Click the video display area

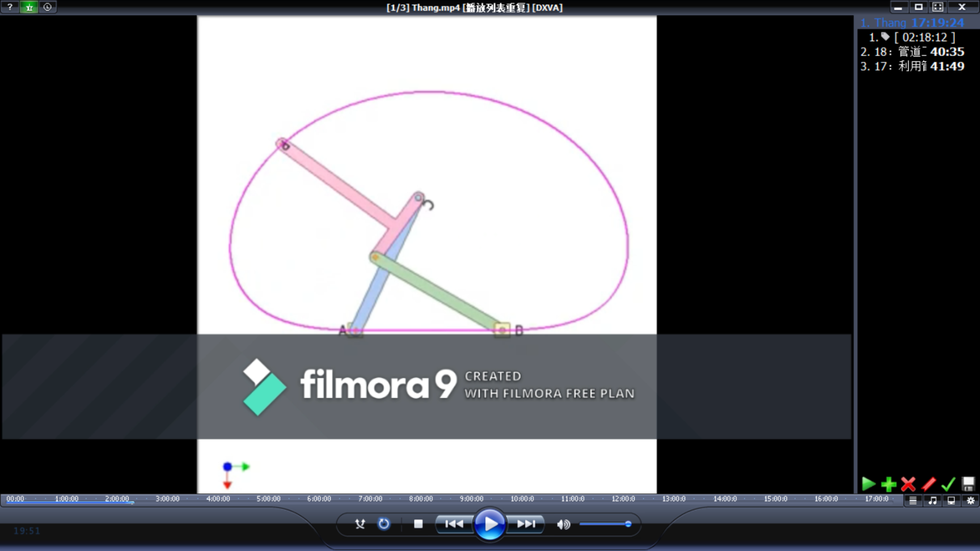(426, 254)
